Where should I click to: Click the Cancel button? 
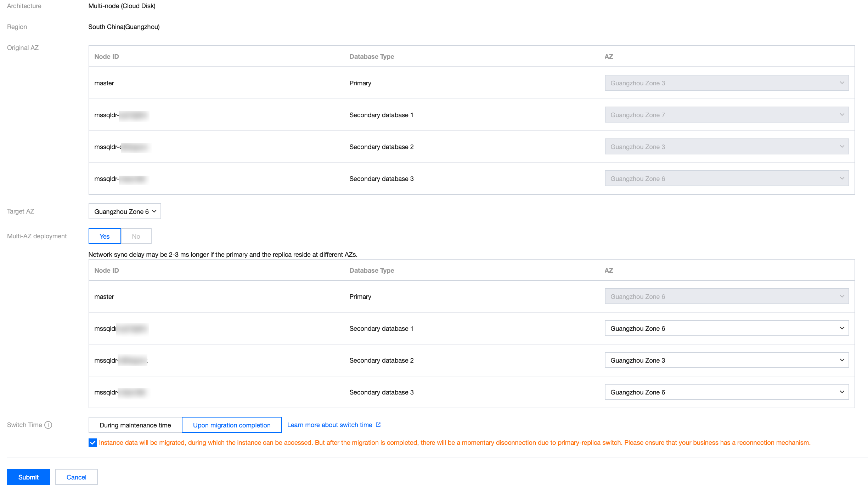click(76, 477)
